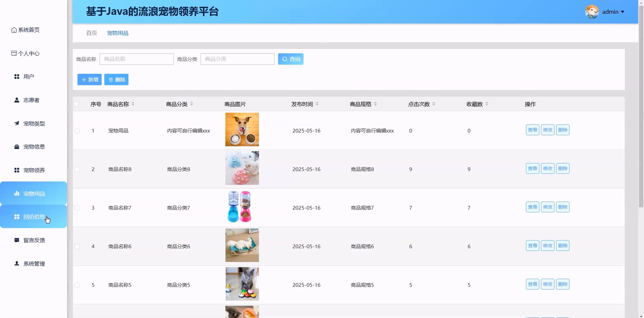Tick the select-all checkbox in table header

(77, 104)
